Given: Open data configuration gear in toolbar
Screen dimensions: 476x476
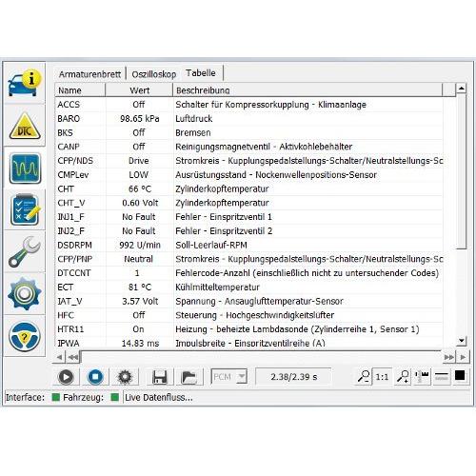Looking at the screenshot, I should pos(125,377).
